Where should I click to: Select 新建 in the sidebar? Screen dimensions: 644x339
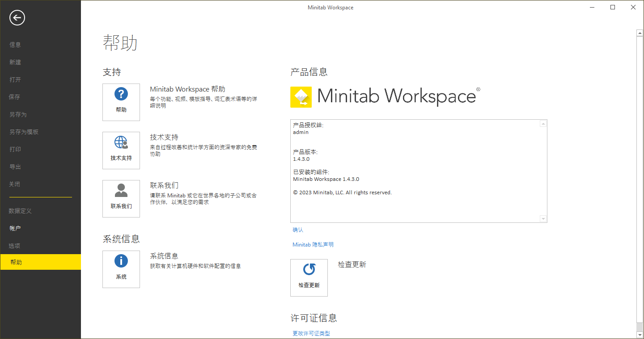coord(15,62)
